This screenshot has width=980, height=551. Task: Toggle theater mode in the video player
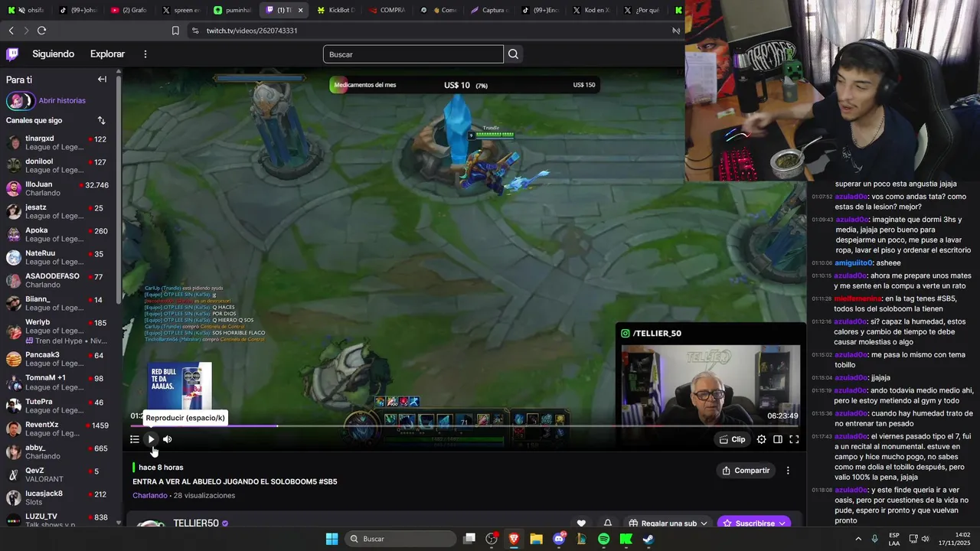pos(778,439)
